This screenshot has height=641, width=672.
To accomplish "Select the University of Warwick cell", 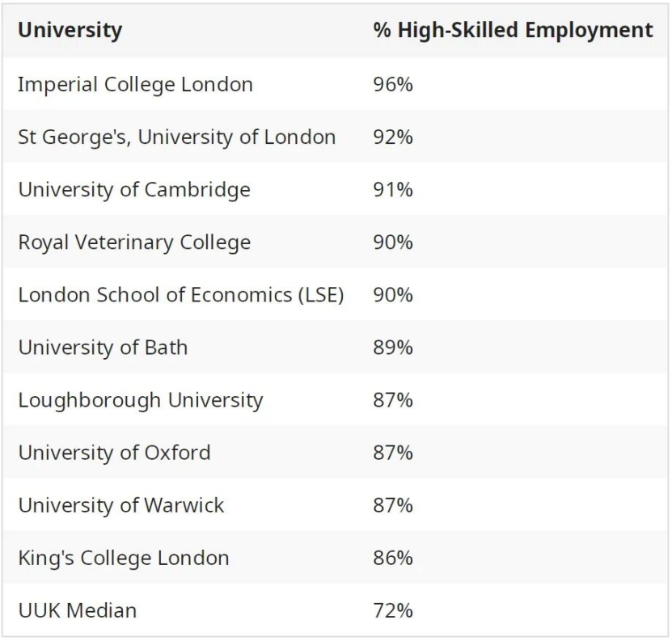I will point(121,505).
